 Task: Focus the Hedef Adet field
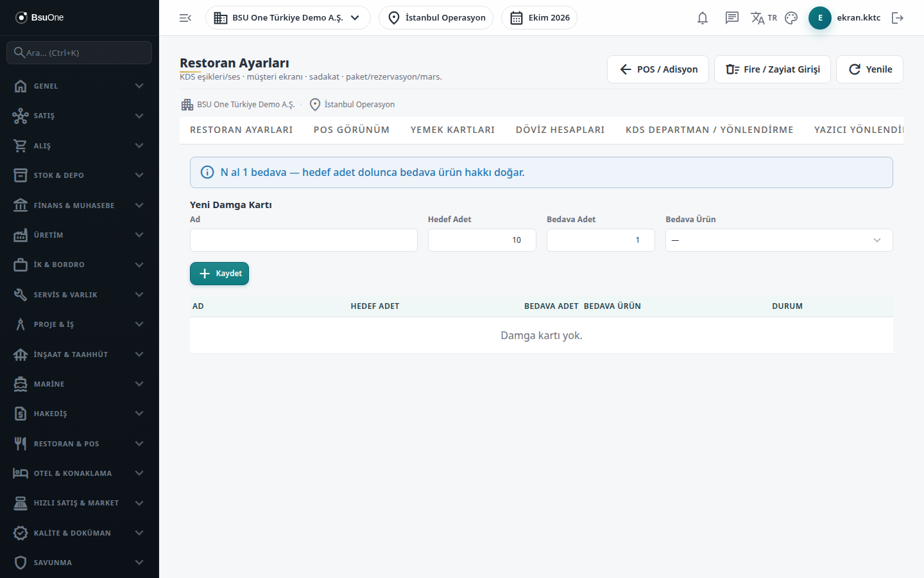[482, 240]
